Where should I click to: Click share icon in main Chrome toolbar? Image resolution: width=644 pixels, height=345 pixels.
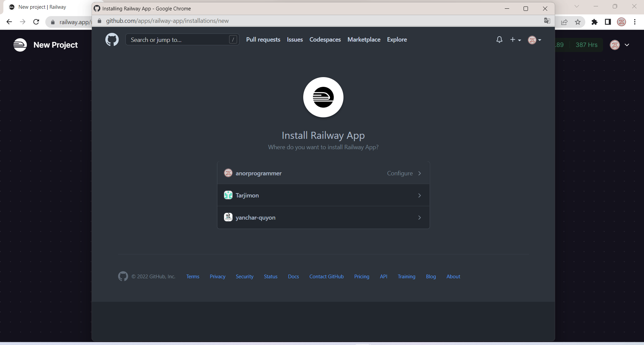(565, 22)
